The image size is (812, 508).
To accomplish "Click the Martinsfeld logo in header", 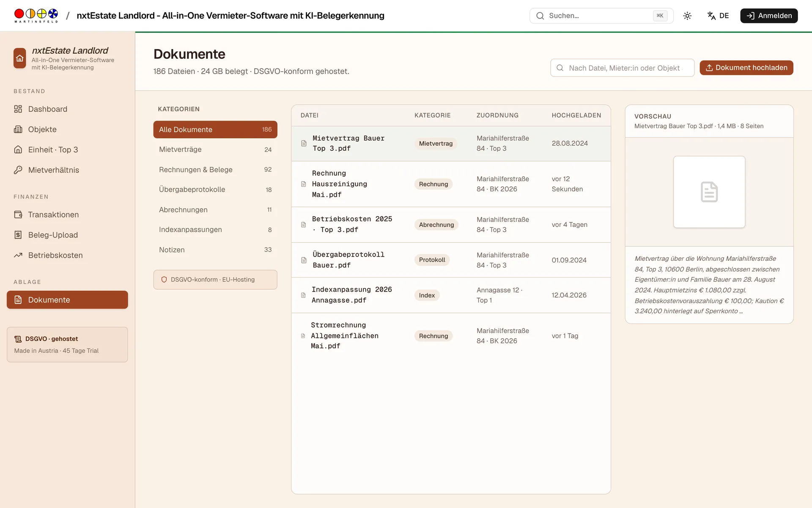I will coord(36,16).
